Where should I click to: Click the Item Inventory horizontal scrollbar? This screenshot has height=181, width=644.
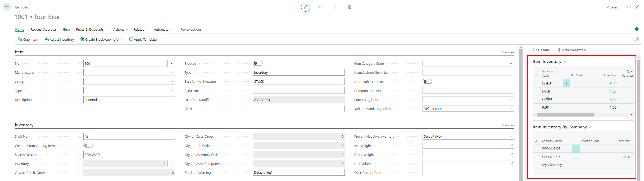click(x=565, y=115)
